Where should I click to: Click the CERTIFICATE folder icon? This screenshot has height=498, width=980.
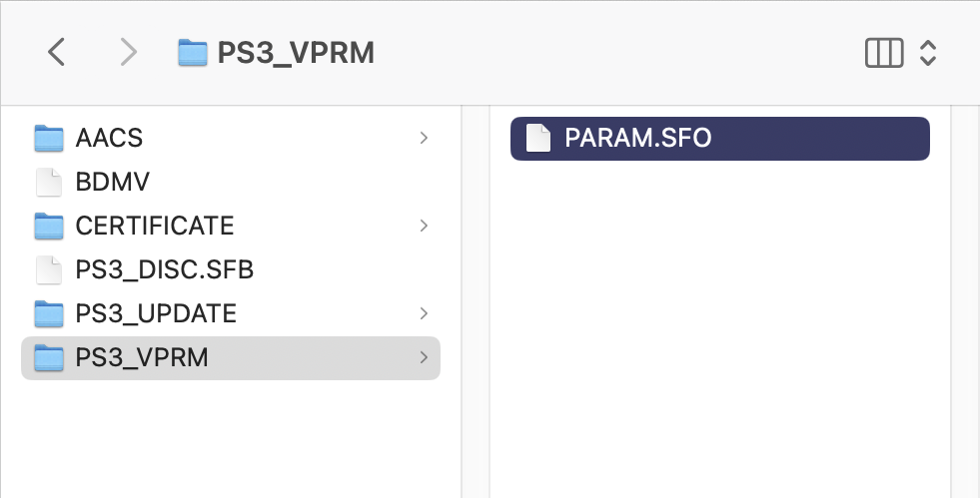(49, 226)
